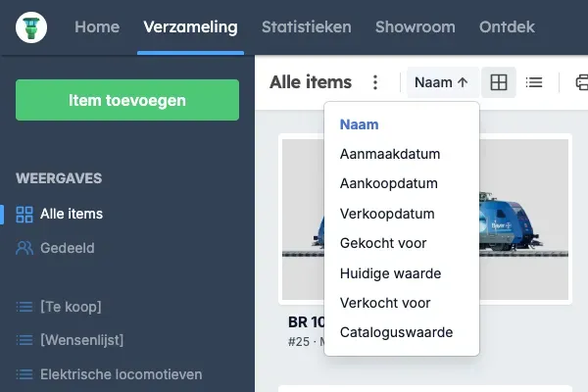This screenshot has height=392, width=588.
Task: Pick Cataloguswaarde in the sort menu
Action: point(396,332)
